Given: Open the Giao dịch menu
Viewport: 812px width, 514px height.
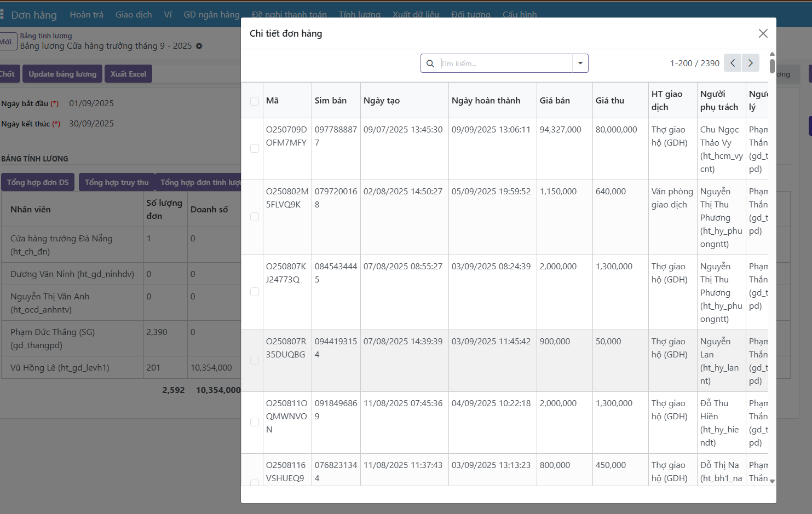Looking at the screenshot, I should tap(134, 15).
